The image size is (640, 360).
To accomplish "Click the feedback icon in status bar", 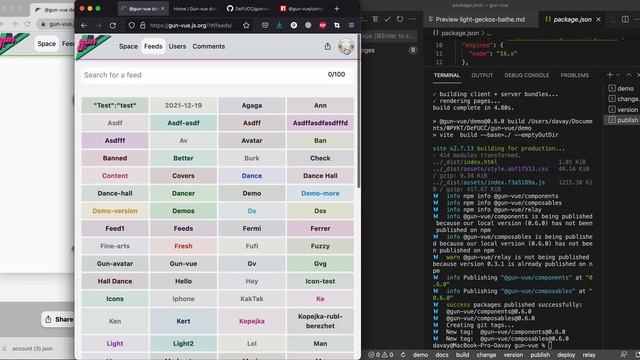I will pos(623,355).
